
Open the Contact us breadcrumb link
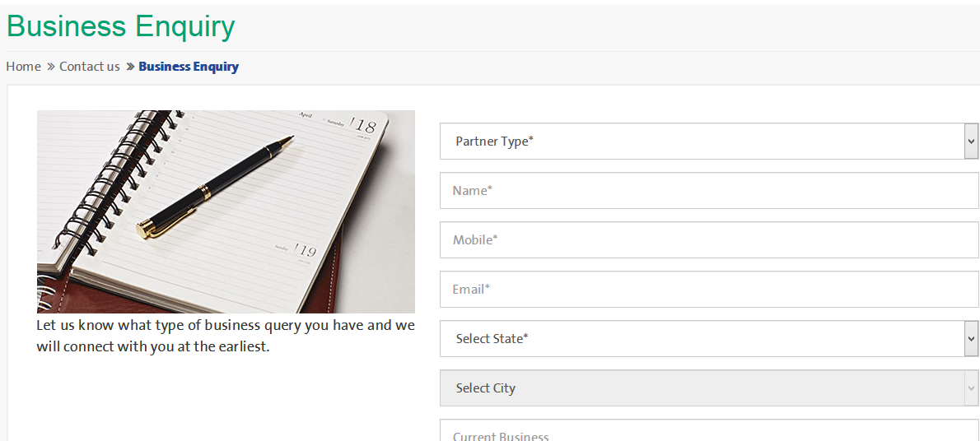click(90, 66)
